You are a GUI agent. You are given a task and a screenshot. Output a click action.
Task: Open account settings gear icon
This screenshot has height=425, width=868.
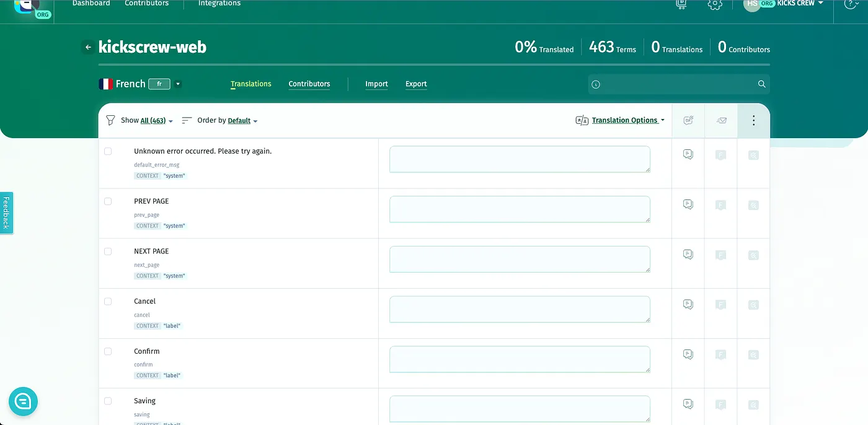point(715,4)
